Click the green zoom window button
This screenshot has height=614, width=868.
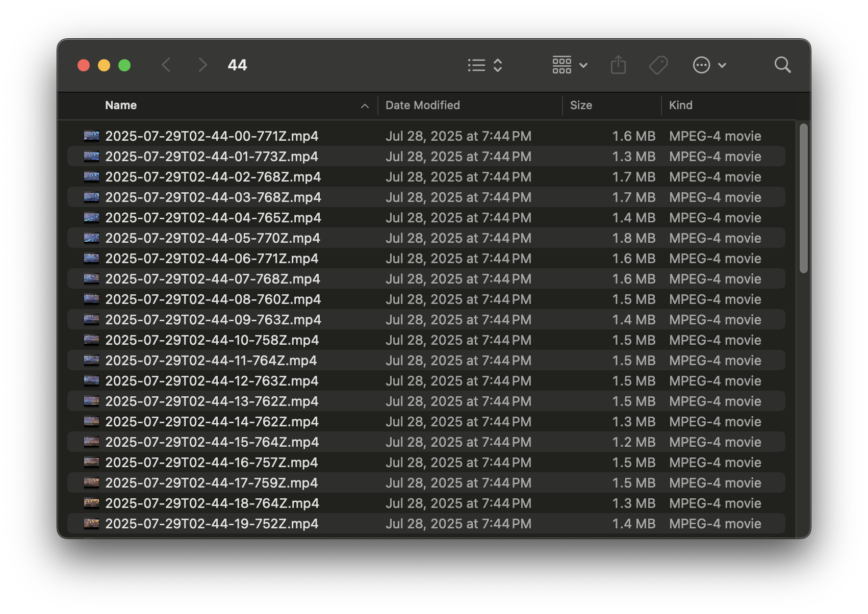click(x=124, y=65)
